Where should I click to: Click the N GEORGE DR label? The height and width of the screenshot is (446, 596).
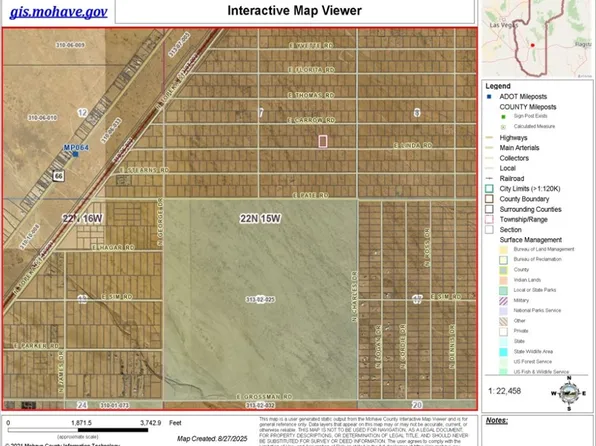tap(160, 221)
